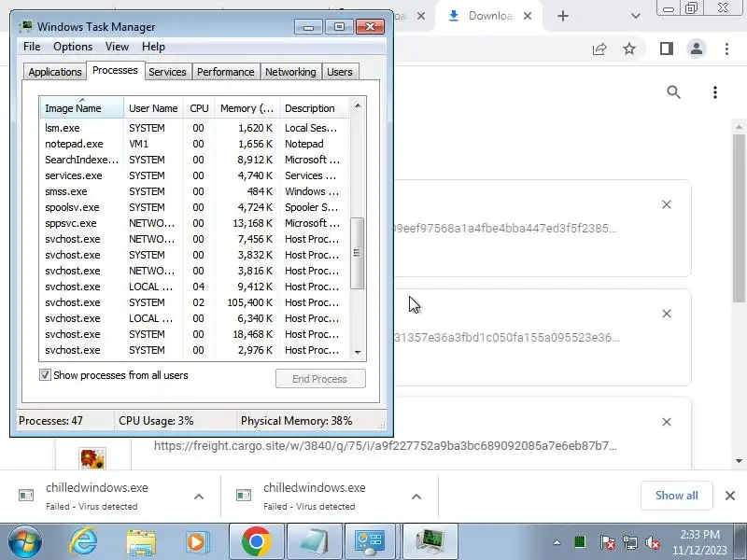Select the sppsvc.exe process row
The height and width of the screenshot is (560, 747).
[x=195, y=223]
